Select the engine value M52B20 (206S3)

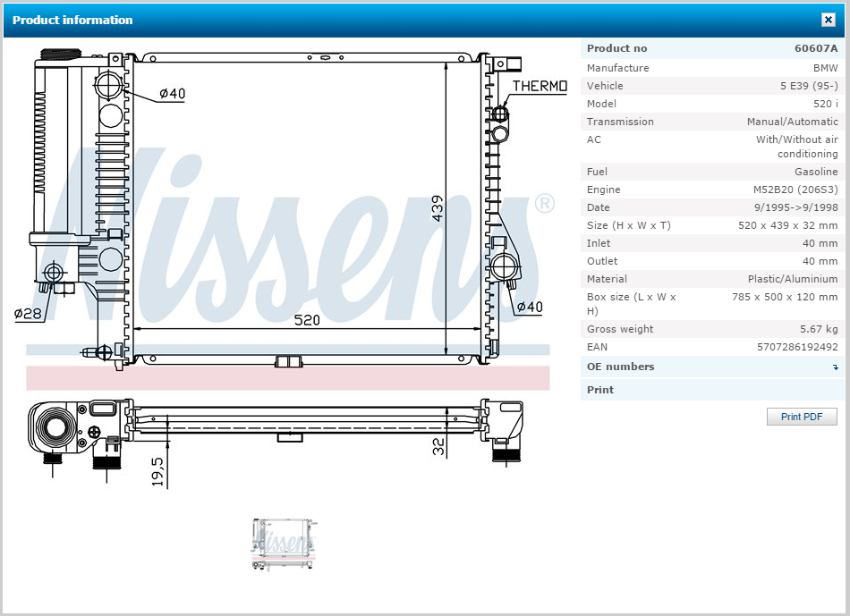[x=795, y=190]
